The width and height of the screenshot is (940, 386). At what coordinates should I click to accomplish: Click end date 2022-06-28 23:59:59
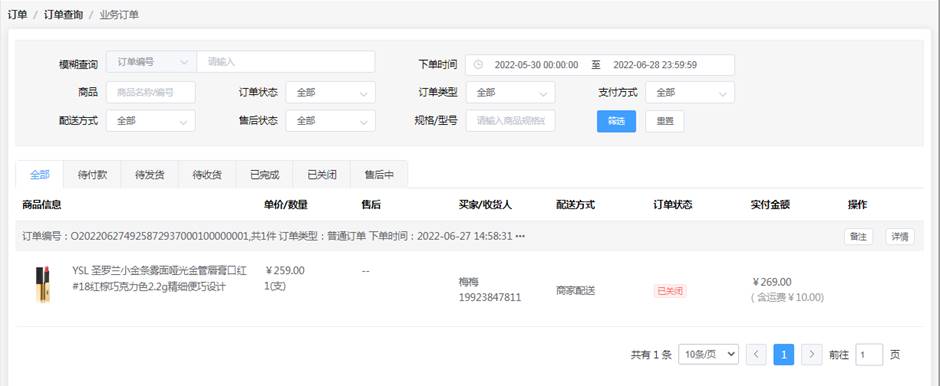pyautogui.click(x=655, y=65)
